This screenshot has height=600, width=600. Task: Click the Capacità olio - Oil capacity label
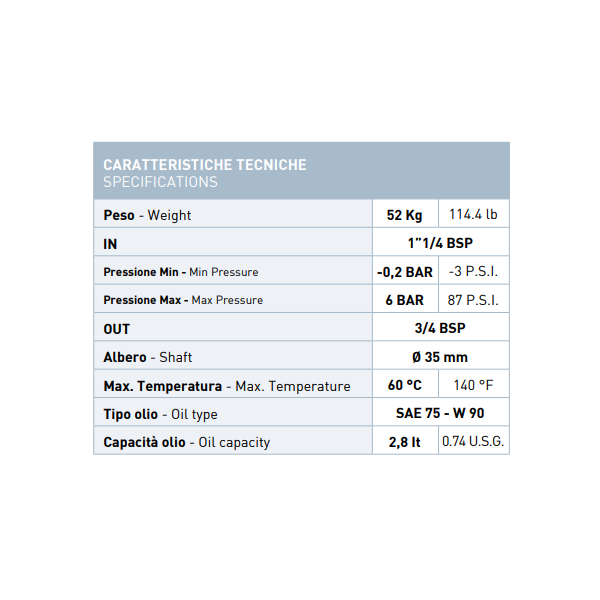(187, 442)
